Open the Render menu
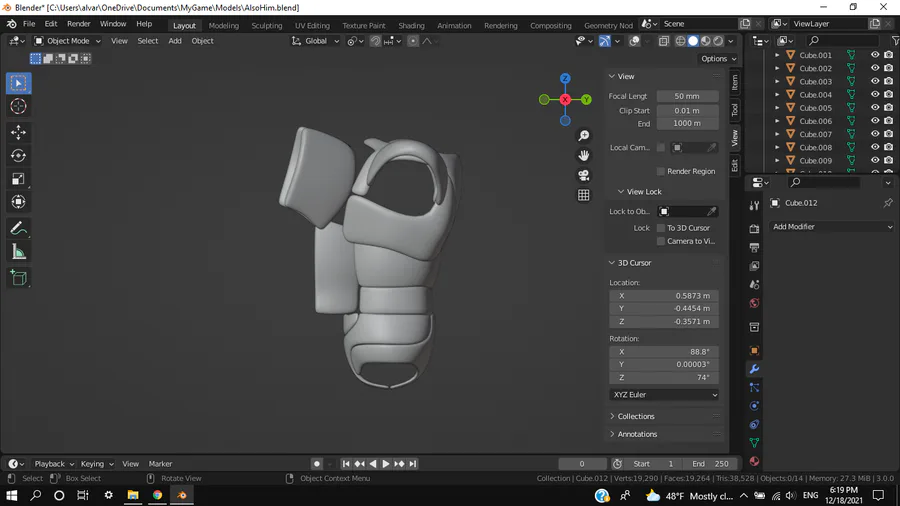The height and width of the screenshot is (506, 900). 78,24
